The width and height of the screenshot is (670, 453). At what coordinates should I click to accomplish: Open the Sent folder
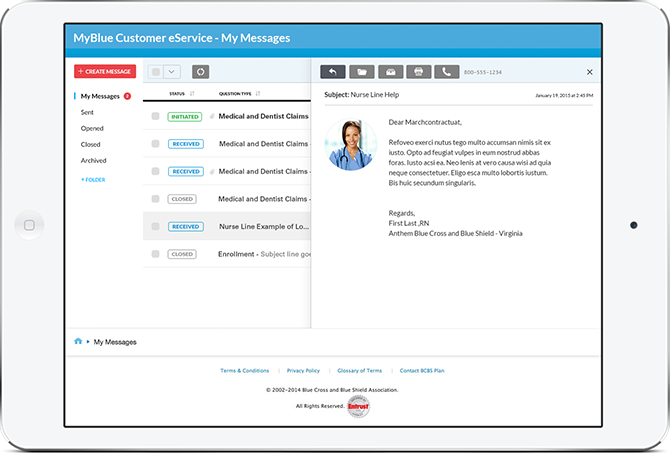87,112
